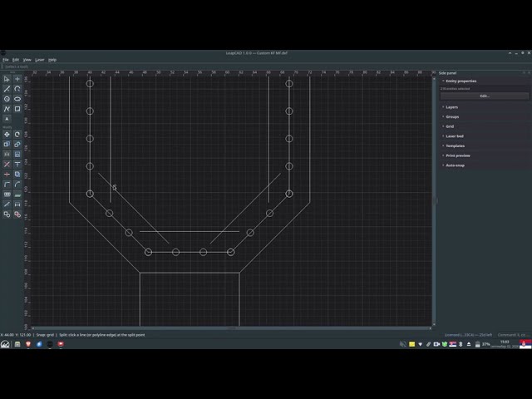532x399 pixels.
Task: Click the Edit... button in Entity properties
Action: tap(485, 96)
